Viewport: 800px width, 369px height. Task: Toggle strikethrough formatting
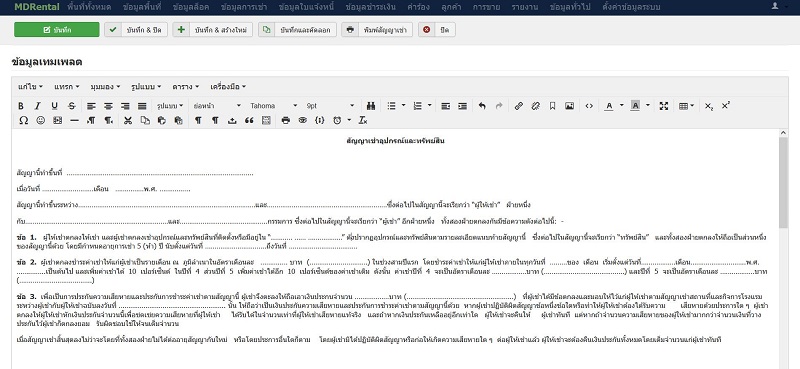pyautogui.click(x=72, y=106)
